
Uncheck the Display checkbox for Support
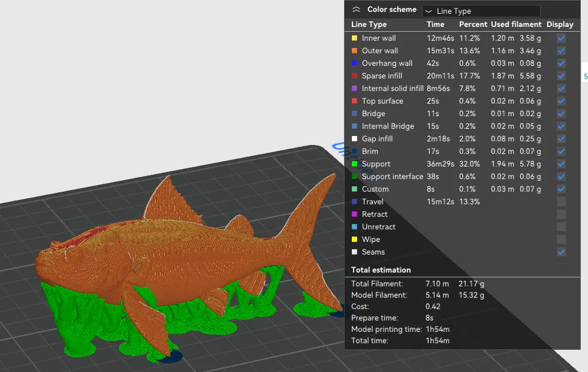pyautogui.click(x=560, y=164)
